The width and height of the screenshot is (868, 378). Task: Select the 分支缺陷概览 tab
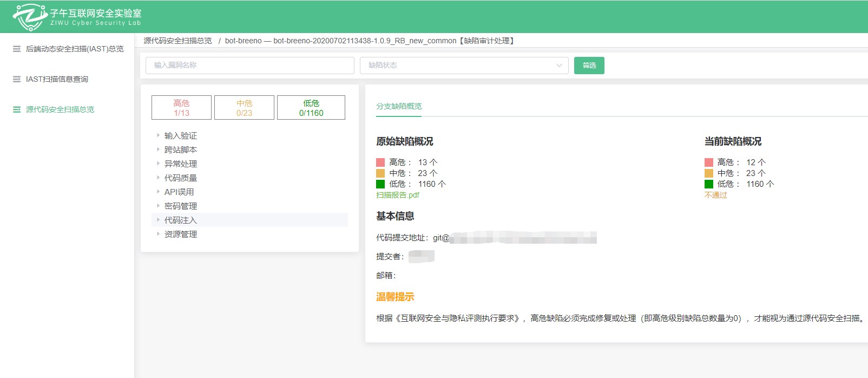click(x=399, y=106)
